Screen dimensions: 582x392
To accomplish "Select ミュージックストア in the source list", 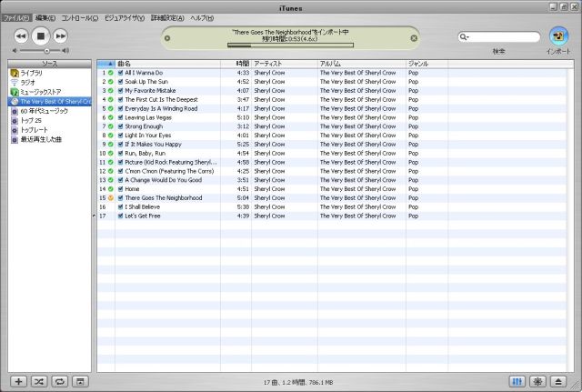I will [x=49, y=92].
